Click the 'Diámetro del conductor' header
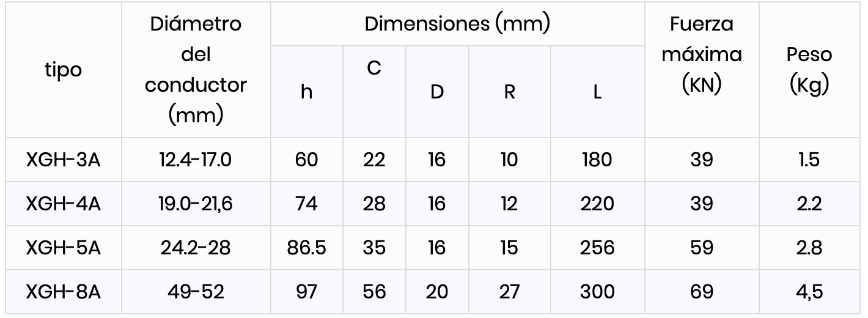The image size is (868, 318). pos(196,70)
